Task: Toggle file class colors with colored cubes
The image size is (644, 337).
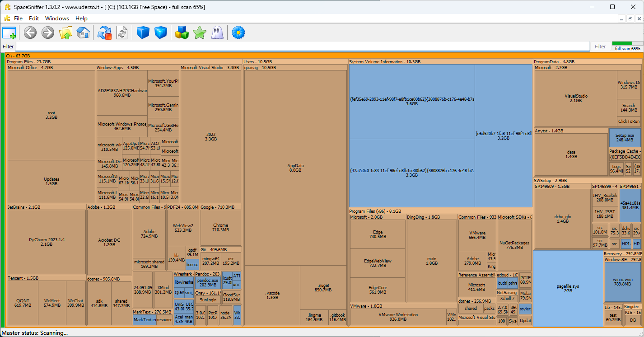Action: point(182,33)
